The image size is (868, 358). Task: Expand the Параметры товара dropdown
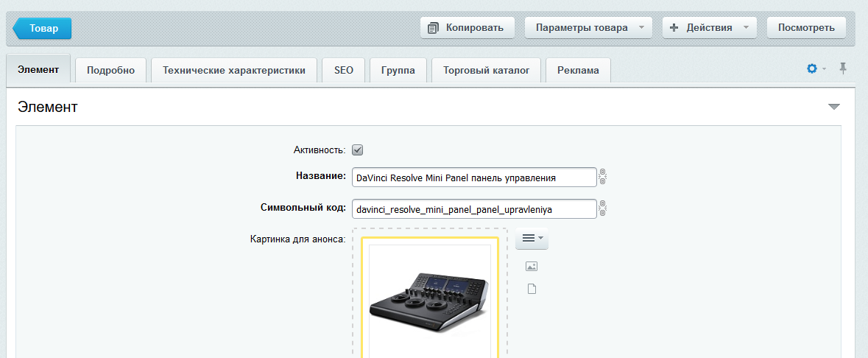tap(588, 28)
